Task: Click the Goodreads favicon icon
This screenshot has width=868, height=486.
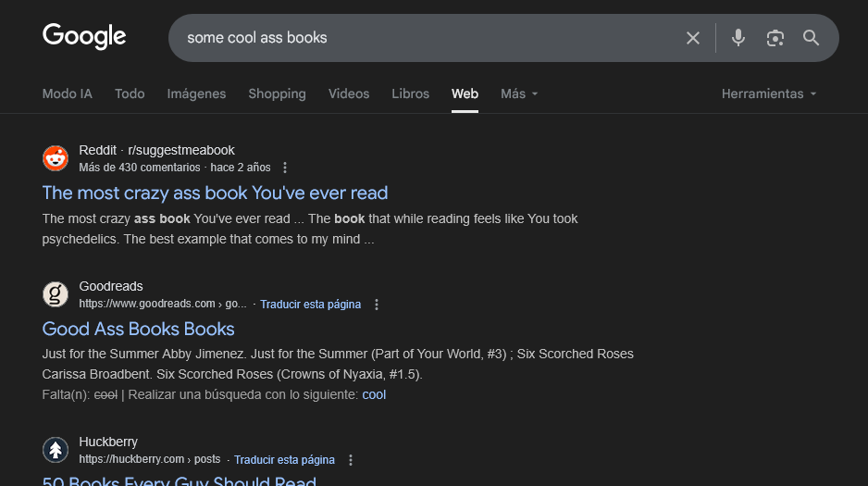Action: pyautogui.click(x=56, y=294)
